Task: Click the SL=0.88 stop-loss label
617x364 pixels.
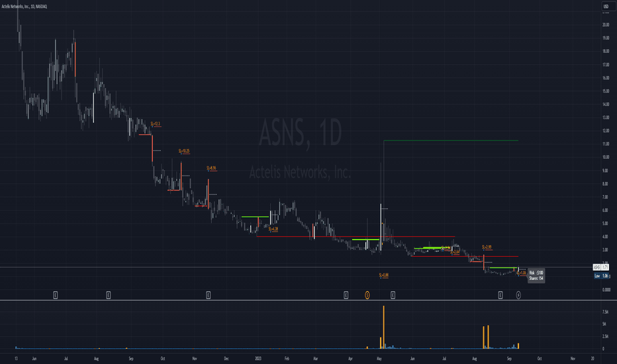Action: click(384, 275)
